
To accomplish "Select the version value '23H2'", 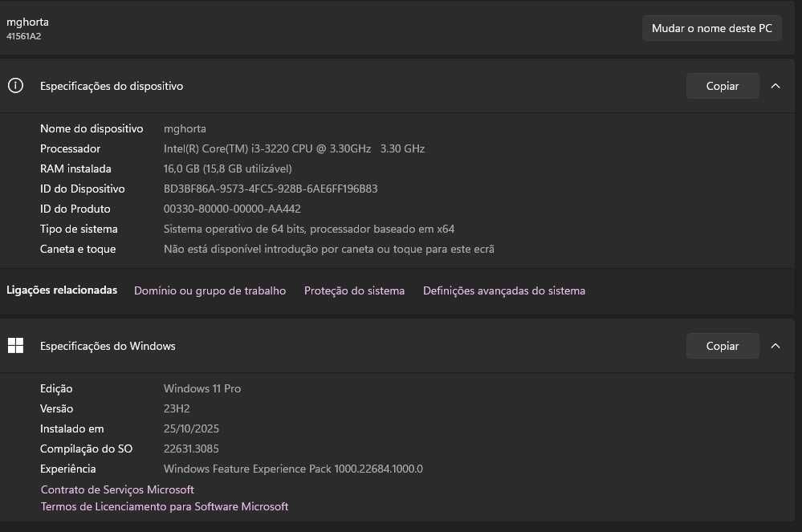I will 177,409.
